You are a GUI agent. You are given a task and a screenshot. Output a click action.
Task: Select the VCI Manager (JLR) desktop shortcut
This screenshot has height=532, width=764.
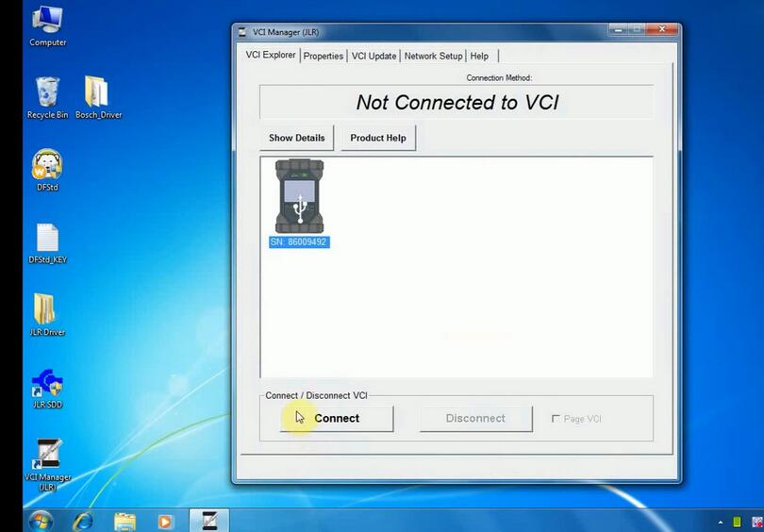pos(47,465)
